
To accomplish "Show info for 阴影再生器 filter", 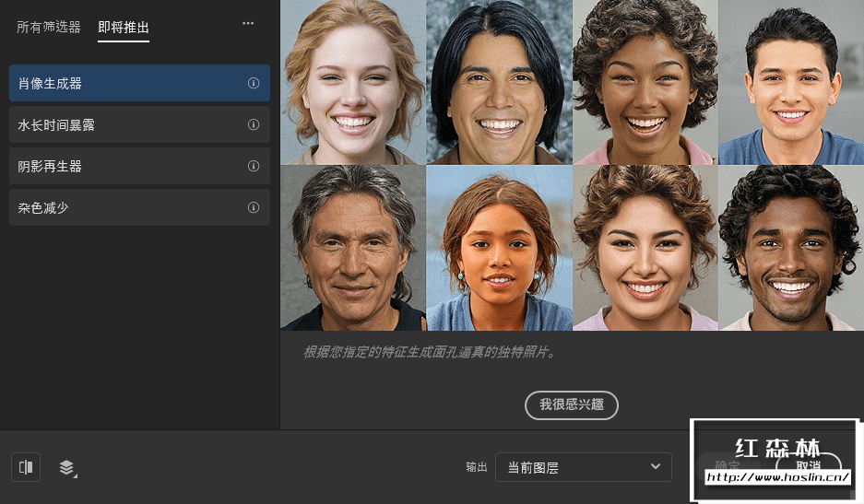I will pyautogui.click(x=254, y=166).
